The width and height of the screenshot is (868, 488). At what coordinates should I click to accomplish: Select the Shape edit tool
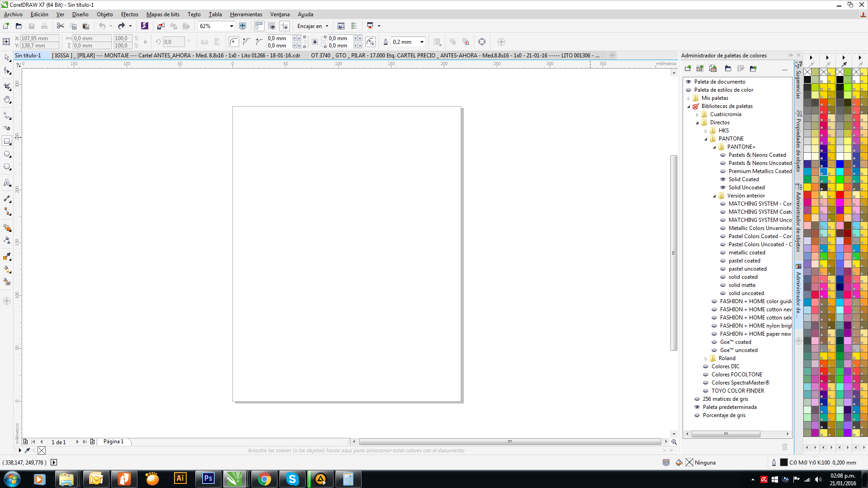coord(7,71)
